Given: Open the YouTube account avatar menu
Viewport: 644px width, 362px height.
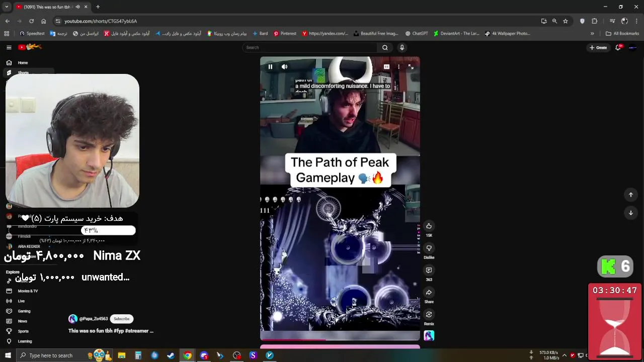Looking at the screenshot, I should [633, 47].
